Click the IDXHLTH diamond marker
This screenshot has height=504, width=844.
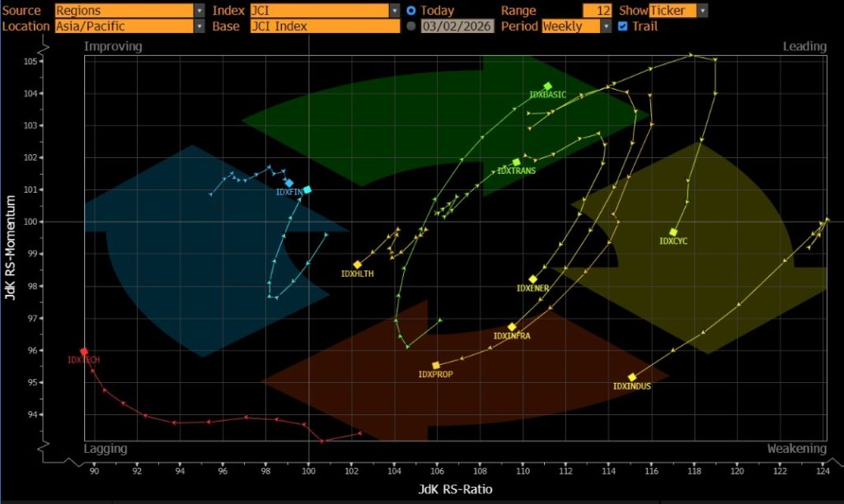tap(358, 264)
